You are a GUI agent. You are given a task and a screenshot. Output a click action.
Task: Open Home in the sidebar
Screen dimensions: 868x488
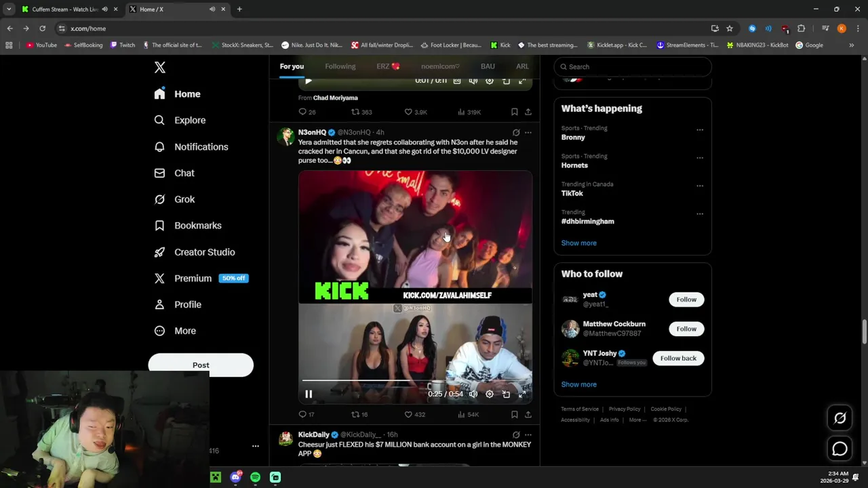[x=178, y=94]
